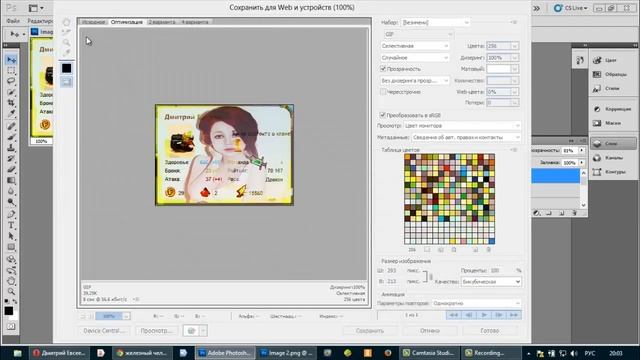The height and width of the screenshot is (360, 640).
Task: Click the Проценты percent input field
Action: [x=501, y=271]
